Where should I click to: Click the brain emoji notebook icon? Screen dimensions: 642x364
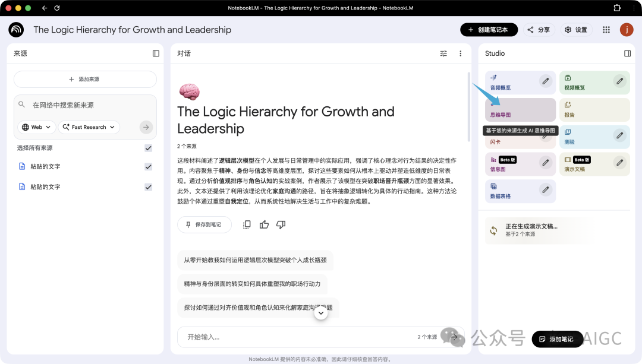pos(189,91)
